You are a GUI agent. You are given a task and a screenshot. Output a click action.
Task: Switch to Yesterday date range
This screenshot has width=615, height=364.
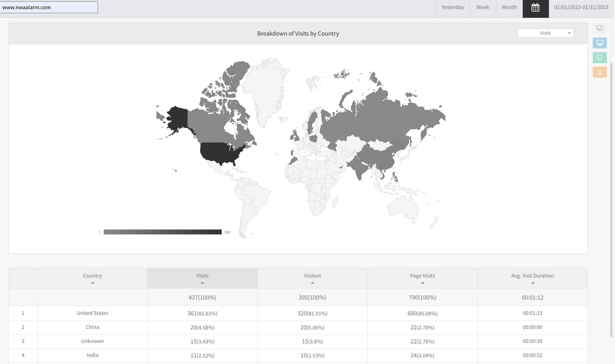tap(453, 7)
